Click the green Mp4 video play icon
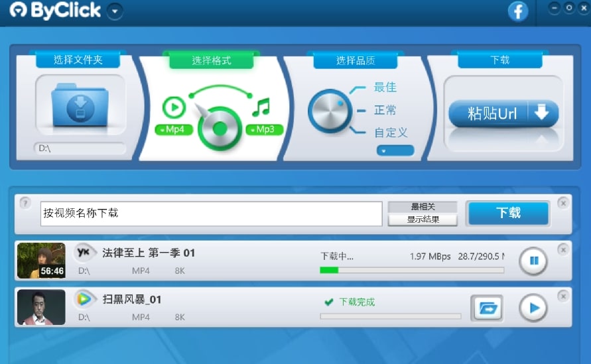The image size is (591, 364). (x=174, y=107)
